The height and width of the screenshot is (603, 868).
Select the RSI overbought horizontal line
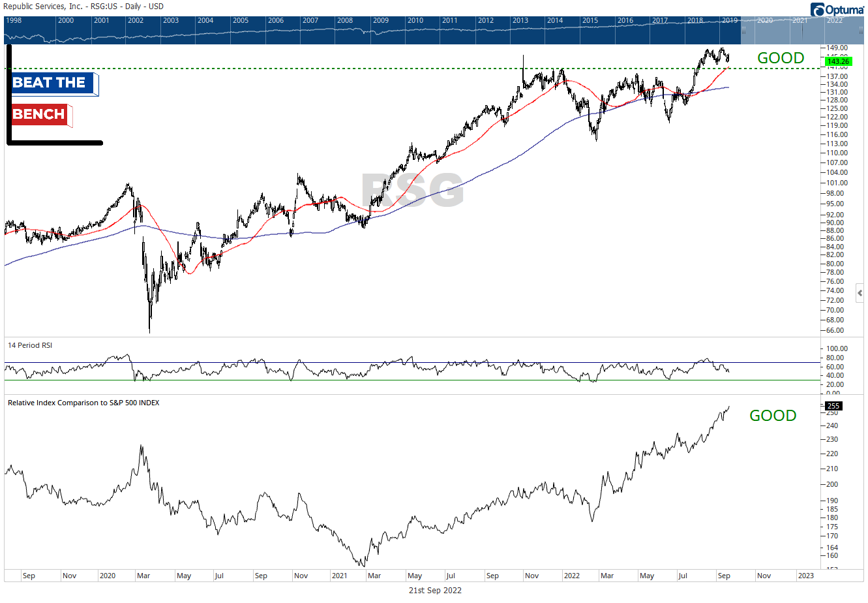pyautogui.click(x=411, y=362)
